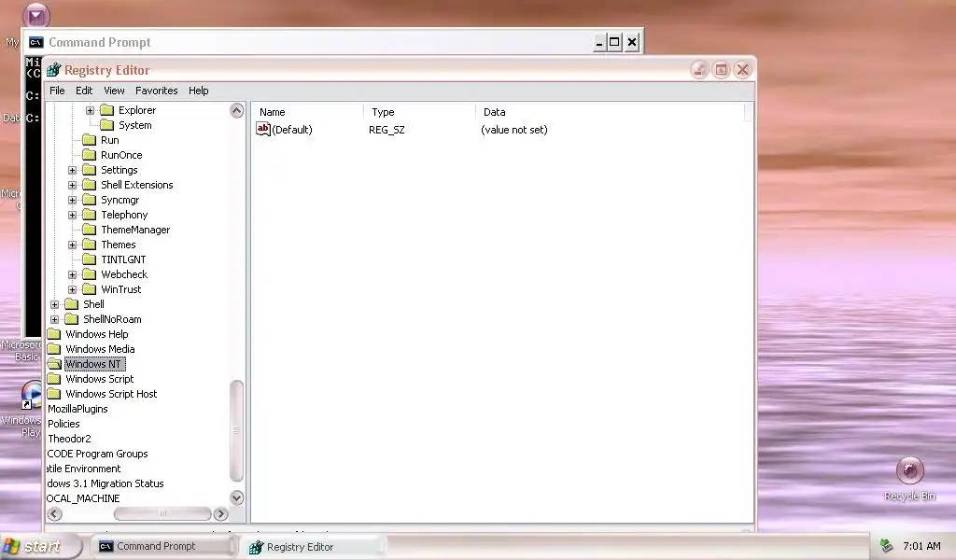The width and height of the screenshot is (956, 560).
Task: Click the ThemeManager folder icon
Action: (90, 230)
